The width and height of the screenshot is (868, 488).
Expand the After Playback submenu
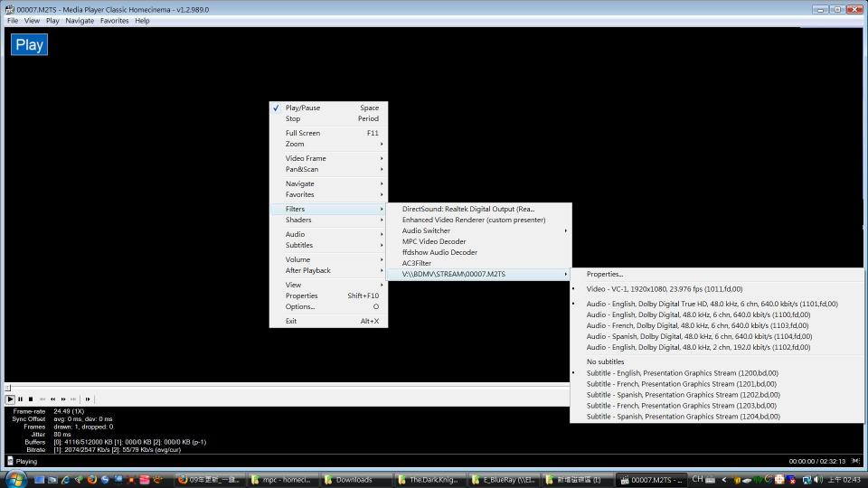pyautogui.click(x=328, y=270)
